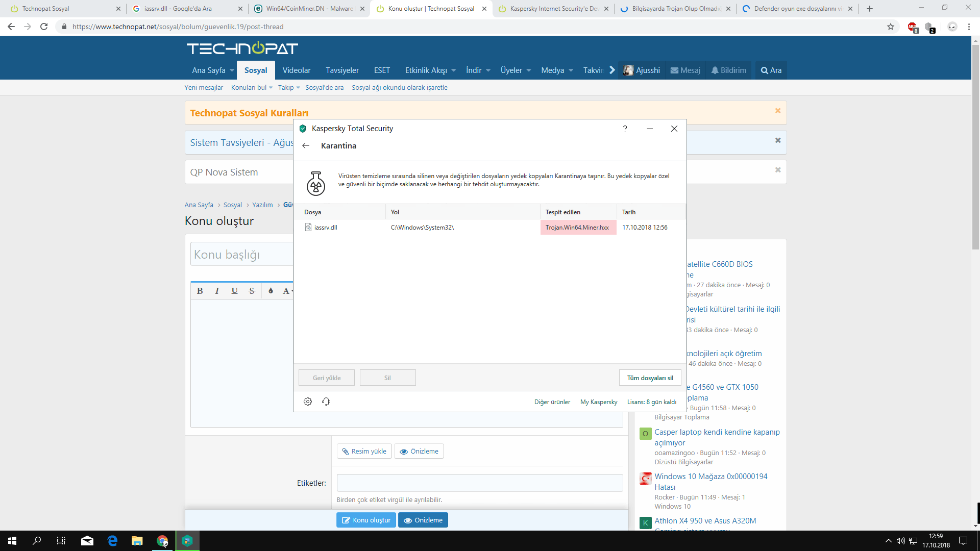Bookmark page with star icon
980x551 pixels.
[x=891, y=27]
